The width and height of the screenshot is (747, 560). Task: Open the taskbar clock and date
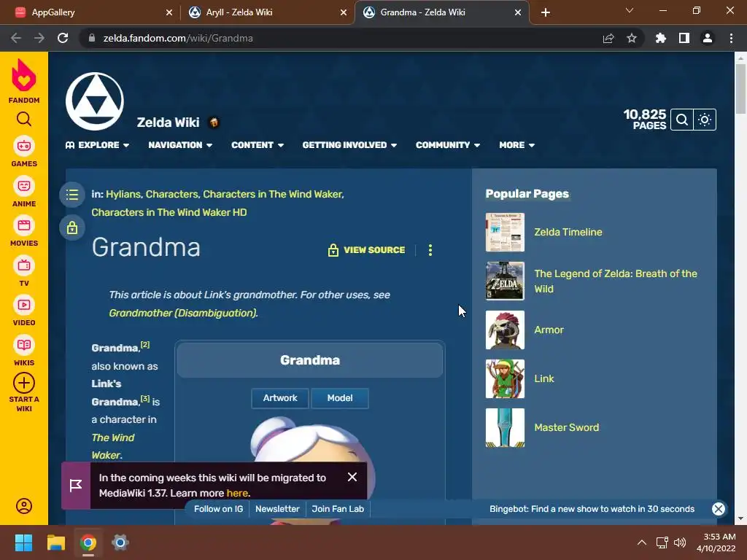tap(716, 542)
